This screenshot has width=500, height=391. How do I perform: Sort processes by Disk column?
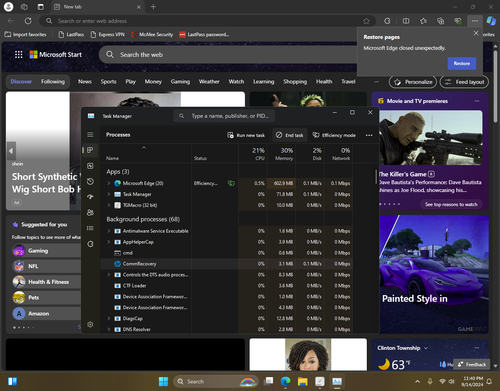click(310, 154)
